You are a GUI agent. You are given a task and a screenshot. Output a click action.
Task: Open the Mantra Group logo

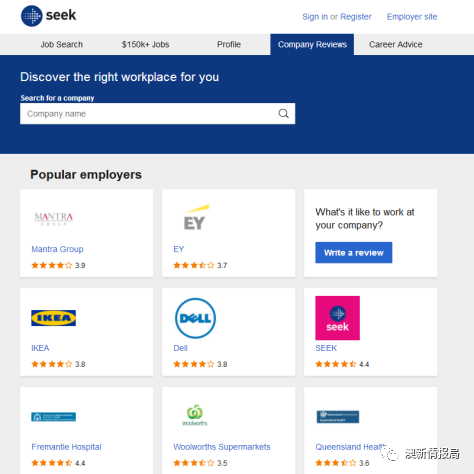54,219
